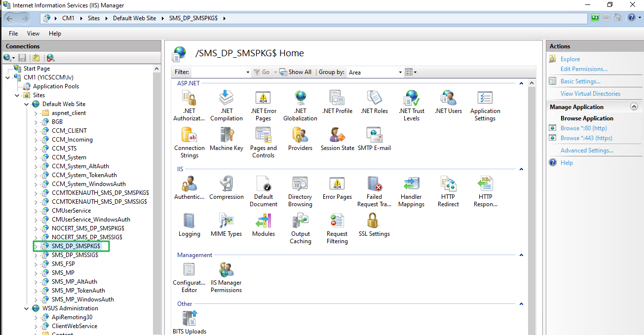Image resolution: width=644 pixels, height=335 pixels.
Task: Open the Modules feature
Action: 263,225
